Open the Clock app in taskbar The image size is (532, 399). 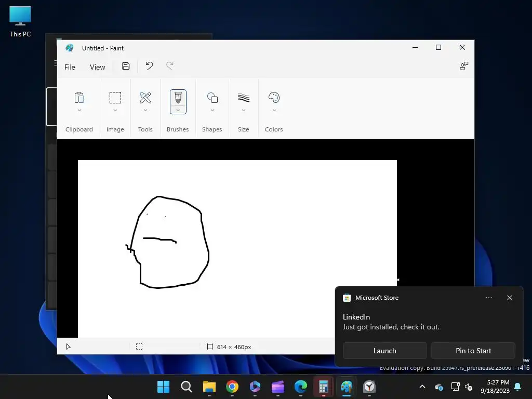pyautogui.click(x=369, y=387)
